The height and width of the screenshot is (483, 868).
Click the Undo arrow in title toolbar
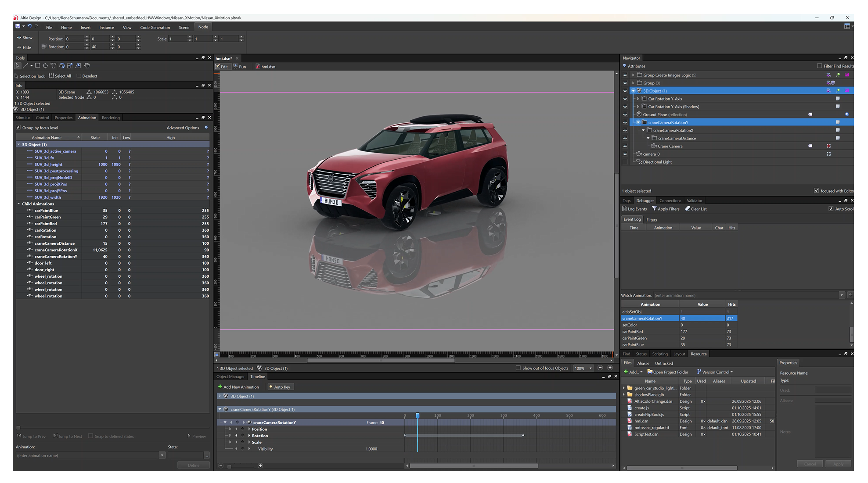pyautogui.click(x=29, y=26)
